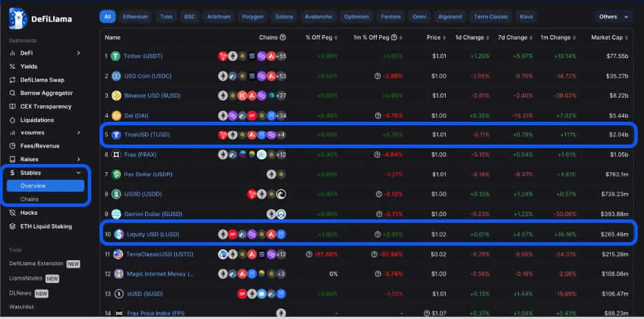Click the USD Coin (USDC) icon

tap(117, 76)
